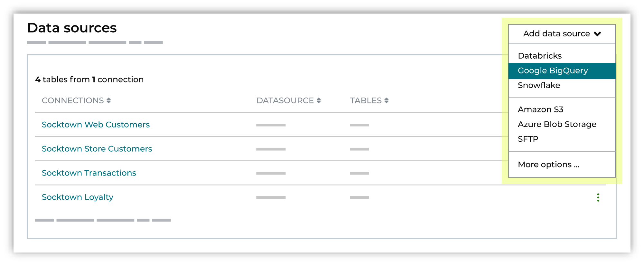Select Snowflake from the menu
This screenshot has width=644, height=266.
coord(538,85)
